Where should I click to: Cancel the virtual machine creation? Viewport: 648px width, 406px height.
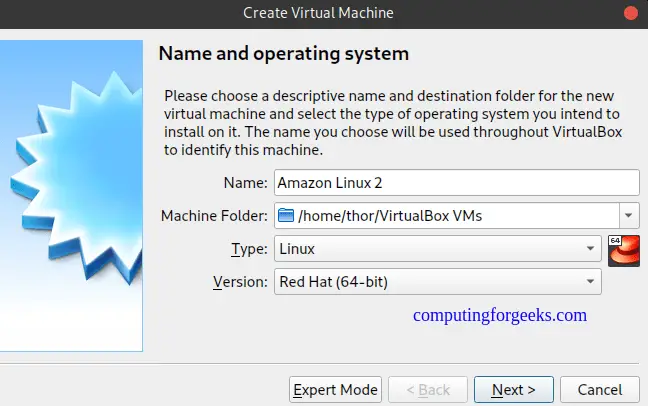click(600, 389)
